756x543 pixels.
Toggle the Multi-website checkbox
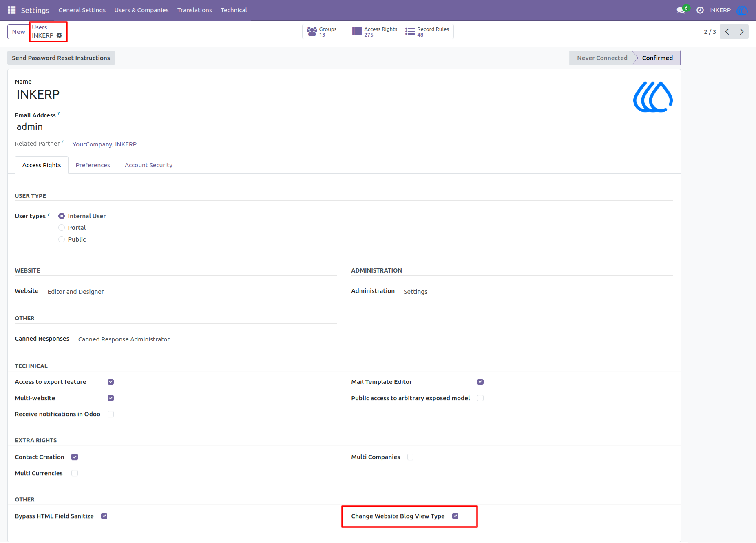(x=111, y=398)
